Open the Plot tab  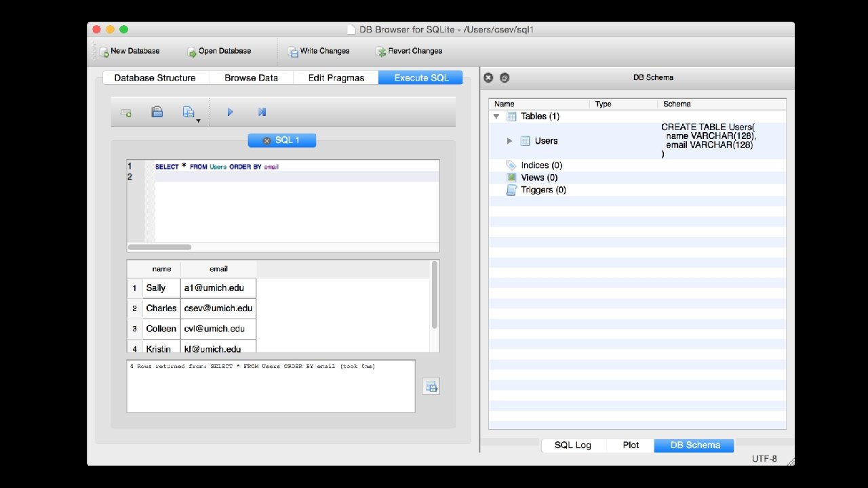coord(631,445)
